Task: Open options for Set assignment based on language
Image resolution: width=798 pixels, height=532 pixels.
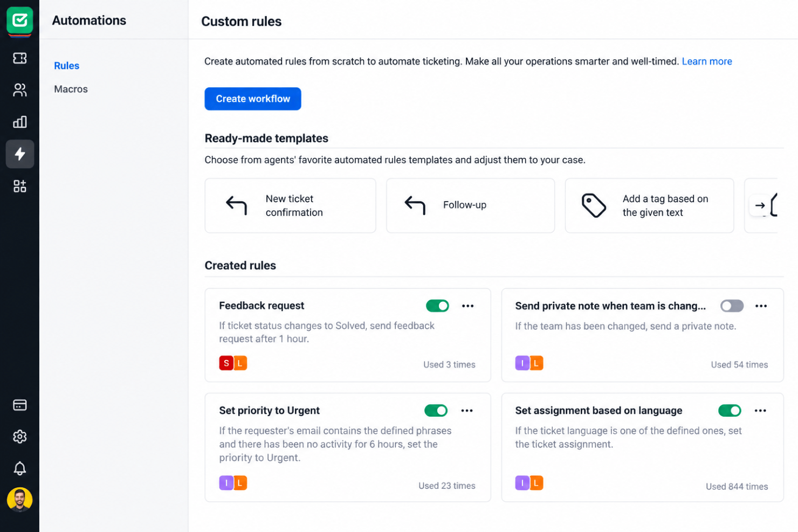Action: (x=760, y=411)
